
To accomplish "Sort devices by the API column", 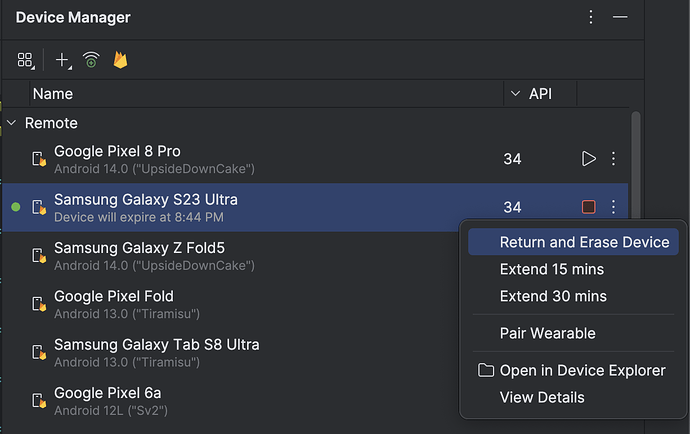I will (539, 94).
